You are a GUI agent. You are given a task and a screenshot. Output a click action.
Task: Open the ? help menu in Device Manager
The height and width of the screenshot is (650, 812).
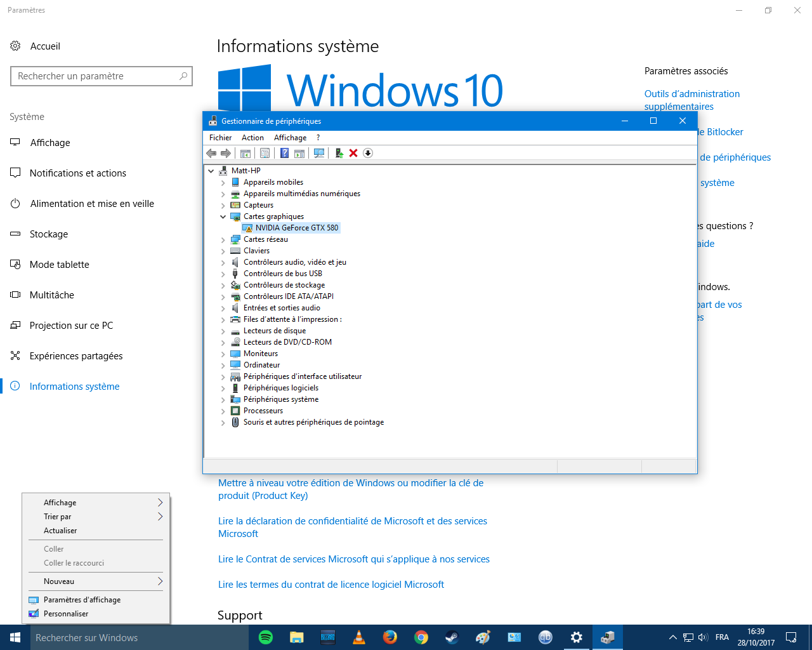318,138
